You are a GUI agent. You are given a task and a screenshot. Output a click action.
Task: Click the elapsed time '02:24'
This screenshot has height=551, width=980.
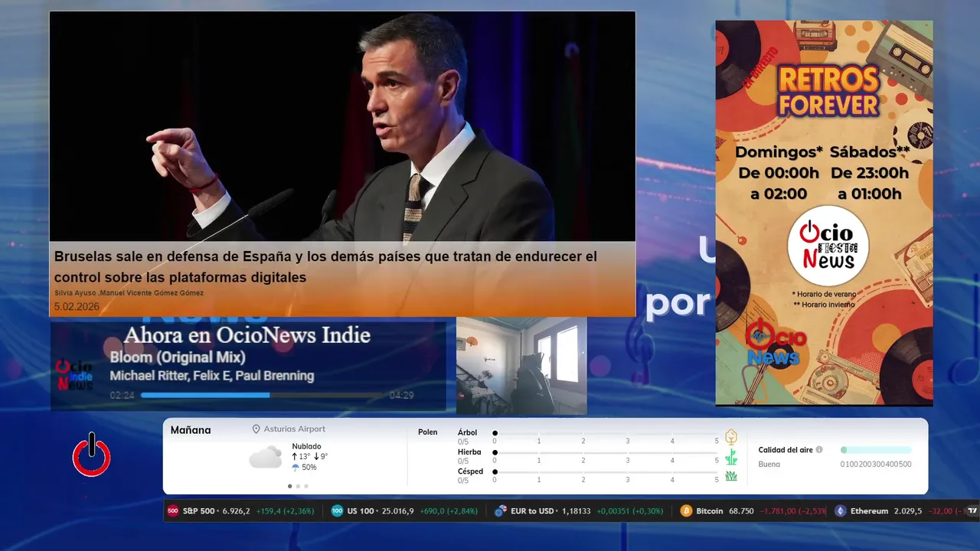[122, 396]
